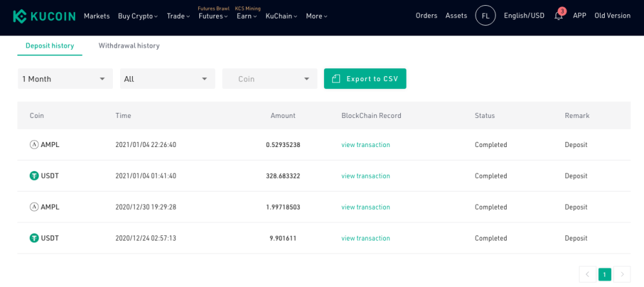View transaction for USDT 9.901611 deposit
Image resolution: width=644 pixels, height=287 pixels.
(365, 238)
